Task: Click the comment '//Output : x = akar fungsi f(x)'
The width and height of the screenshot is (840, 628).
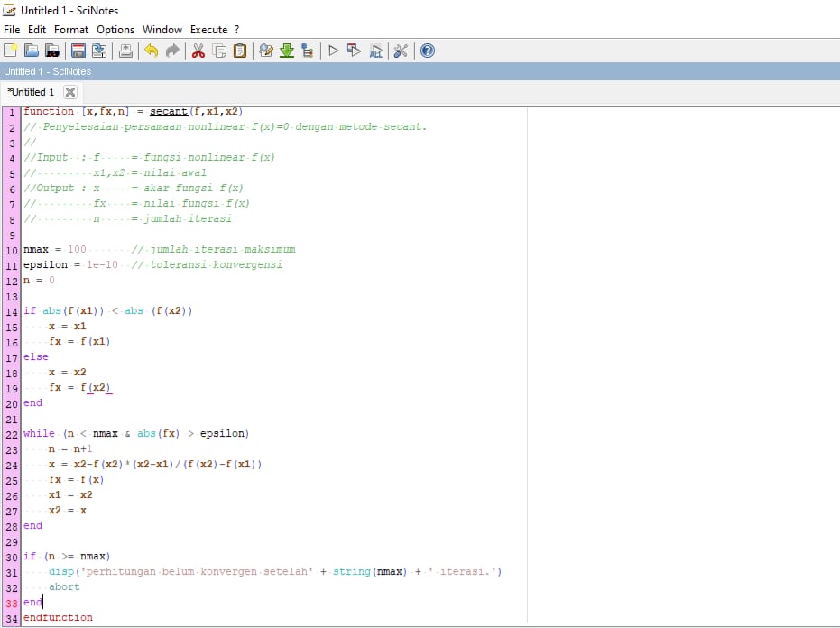Action: (x=134, y=188)
